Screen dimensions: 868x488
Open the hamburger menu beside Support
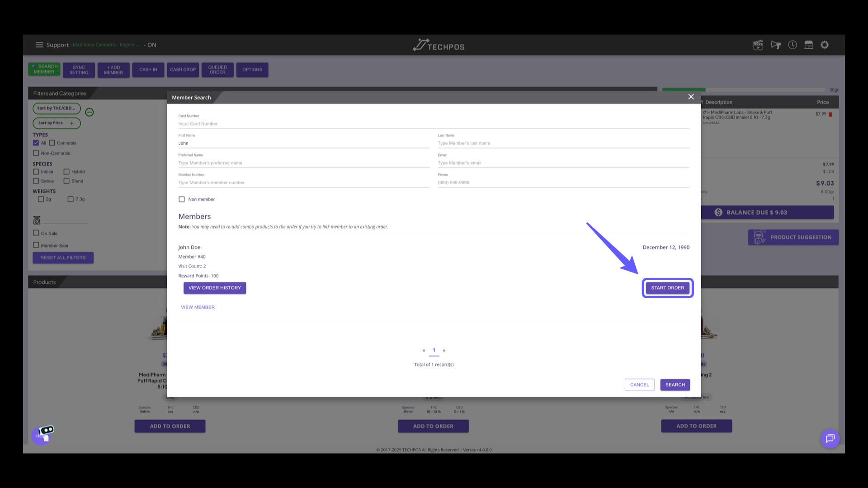point(39,45)
